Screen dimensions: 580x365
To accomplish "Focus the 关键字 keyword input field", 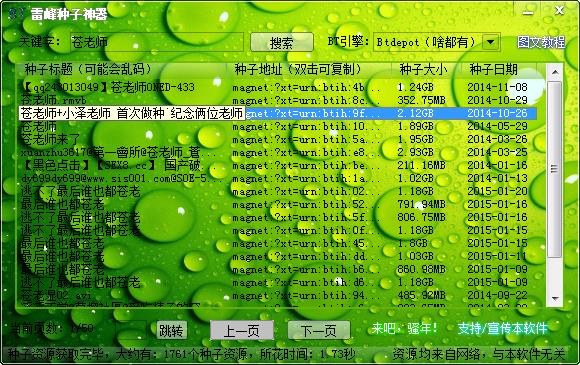I will [157, 42].
